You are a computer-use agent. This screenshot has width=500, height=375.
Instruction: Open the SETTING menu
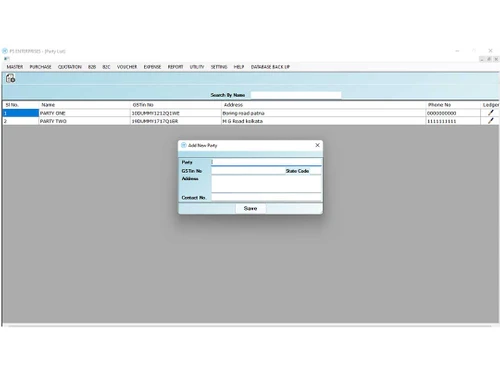pyautogui.click(x=219, y=67)
